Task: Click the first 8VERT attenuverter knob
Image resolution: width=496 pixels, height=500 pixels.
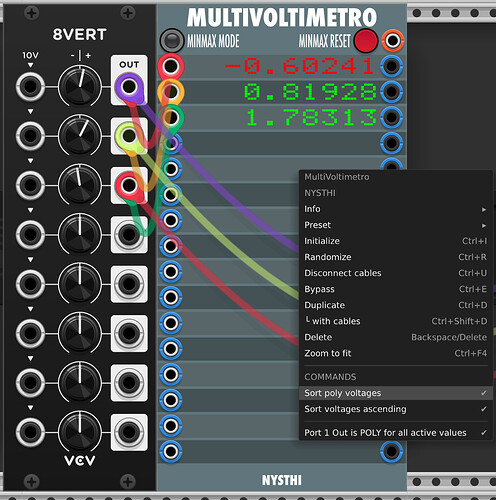Action: [80, 87]
